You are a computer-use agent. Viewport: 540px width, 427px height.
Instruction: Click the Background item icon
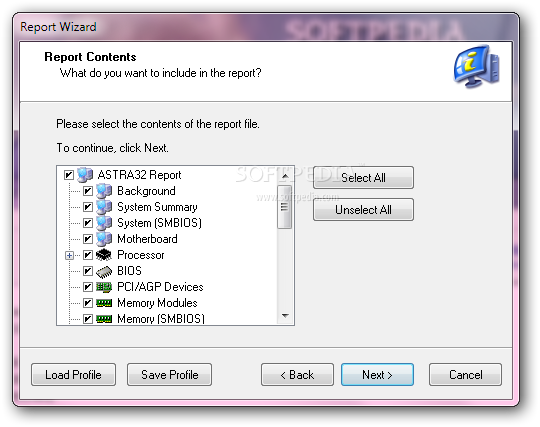104,191
